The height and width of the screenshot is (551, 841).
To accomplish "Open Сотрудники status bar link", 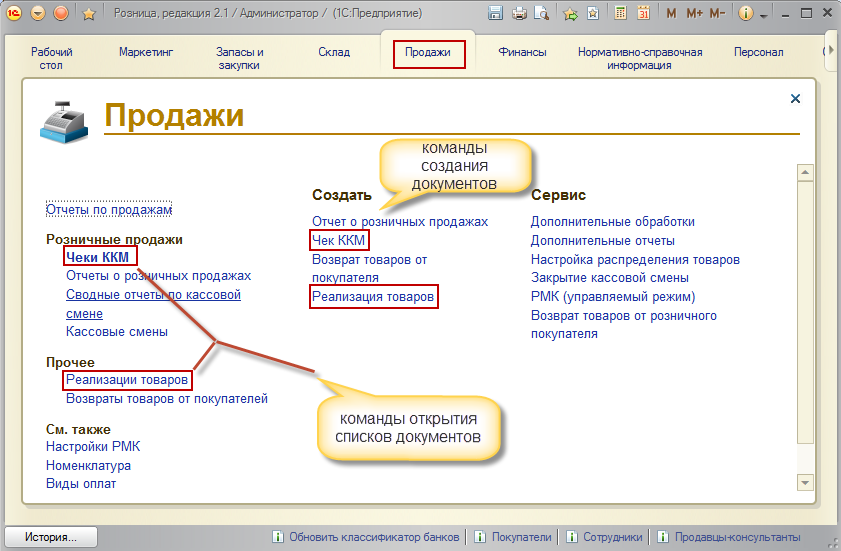I will tap(613, 537).
